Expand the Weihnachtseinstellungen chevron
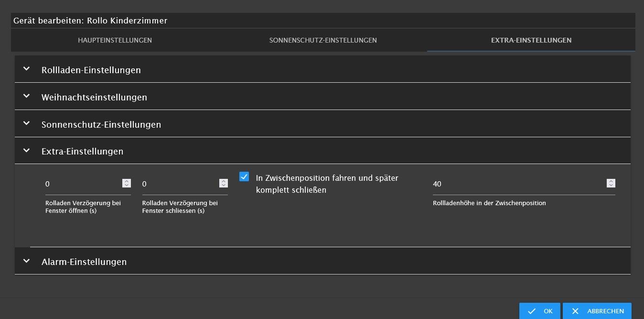The height and width of the screenshot is (319, 644). (26, 96)
